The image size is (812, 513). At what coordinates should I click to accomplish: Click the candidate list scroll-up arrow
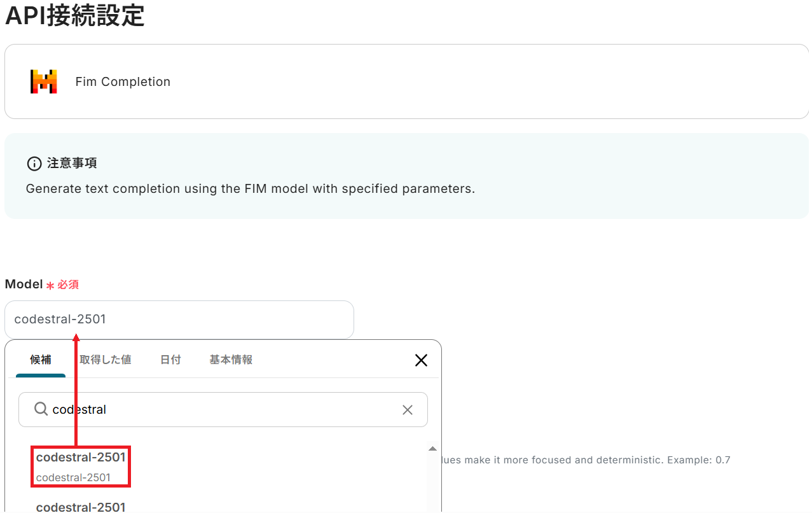click(432, 449)
